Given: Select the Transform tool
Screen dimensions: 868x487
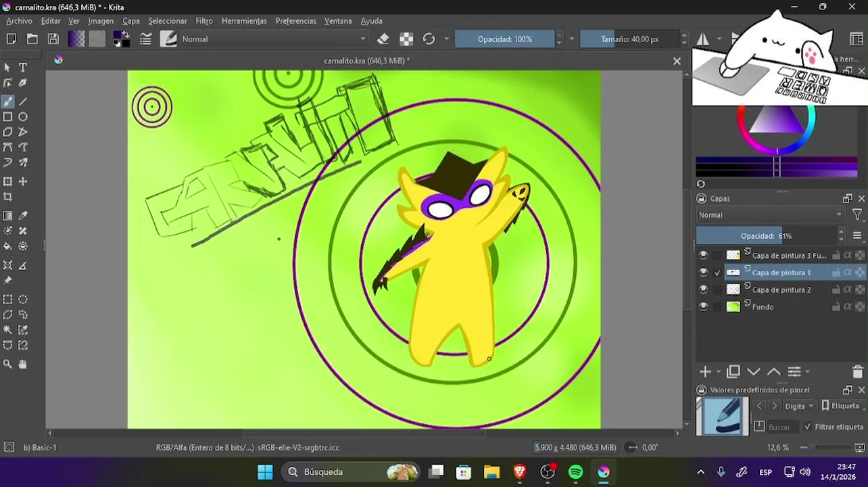Looking at the screenshot, I should tap(7, 181).
